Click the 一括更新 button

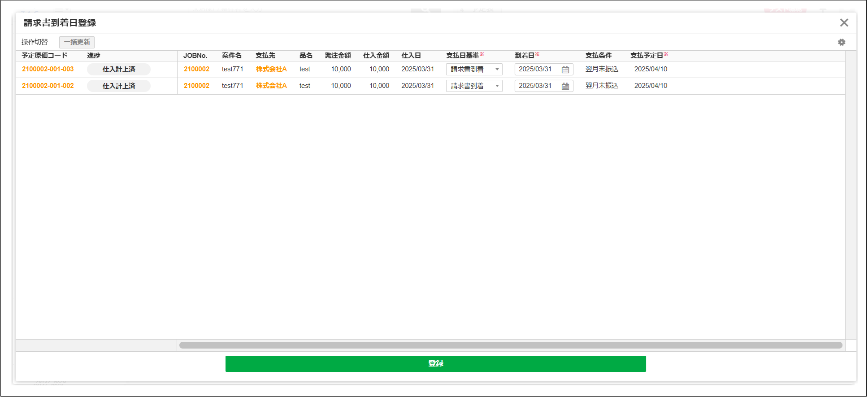(77, 42)
